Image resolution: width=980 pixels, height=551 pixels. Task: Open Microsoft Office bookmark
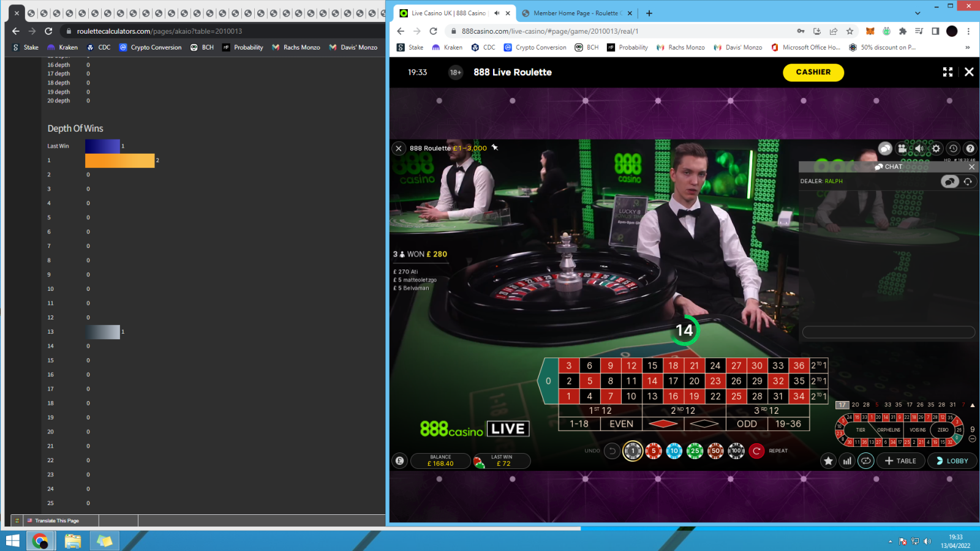click(805, 47)
